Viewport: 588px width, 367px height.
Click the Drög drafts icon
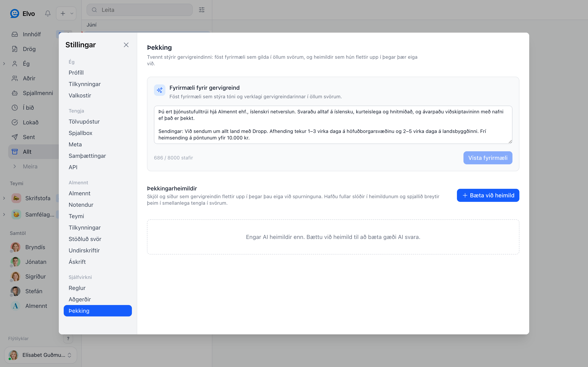(15, 49)
